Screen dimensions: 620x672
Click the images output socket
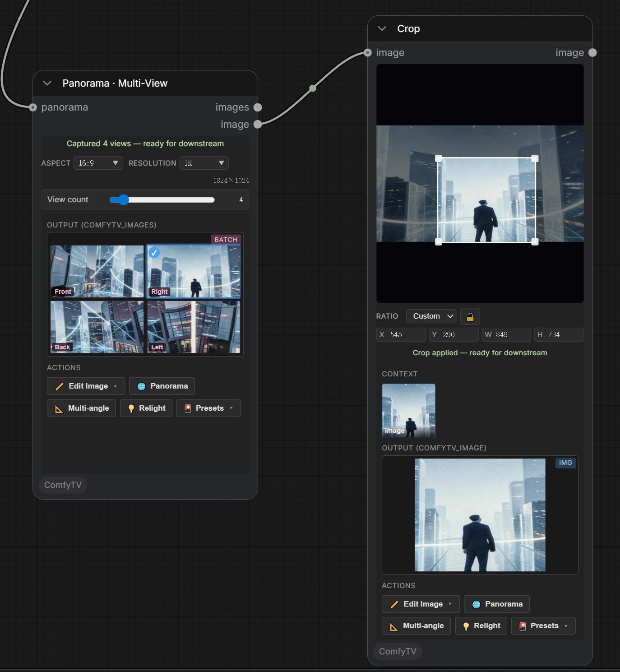pos(258,107)
